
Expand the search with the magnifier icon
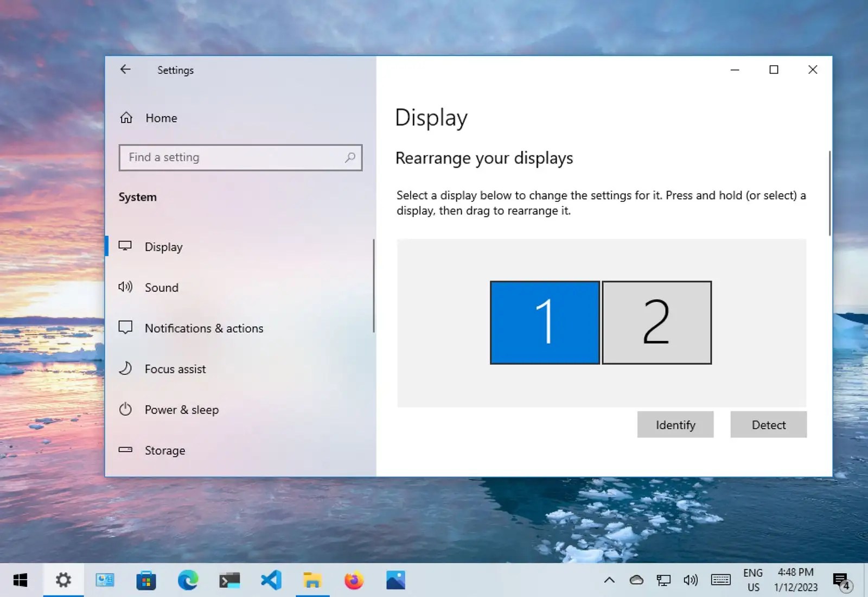tap(350, 157)
